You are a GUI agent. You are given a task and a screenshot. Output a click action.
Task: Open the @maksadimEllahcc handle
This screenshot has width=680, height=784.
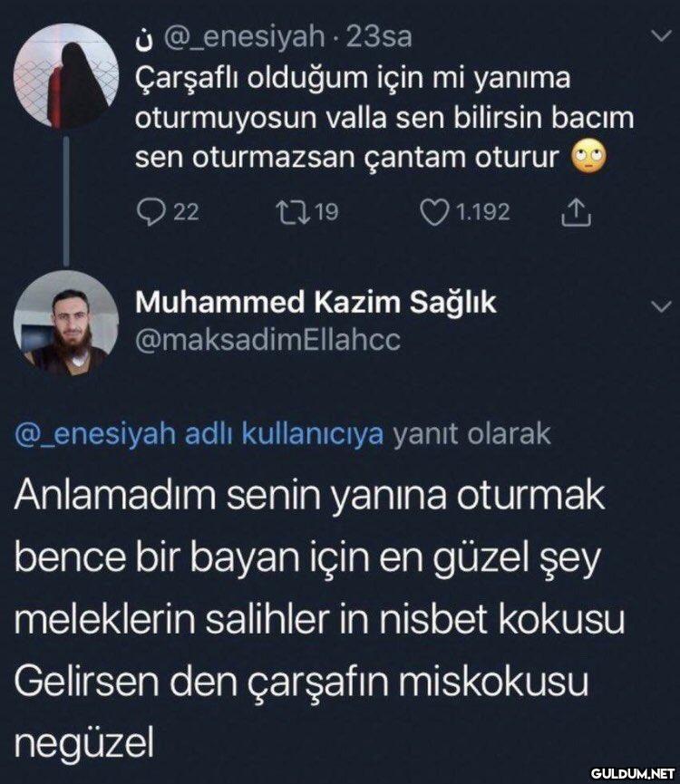[268, 340]
